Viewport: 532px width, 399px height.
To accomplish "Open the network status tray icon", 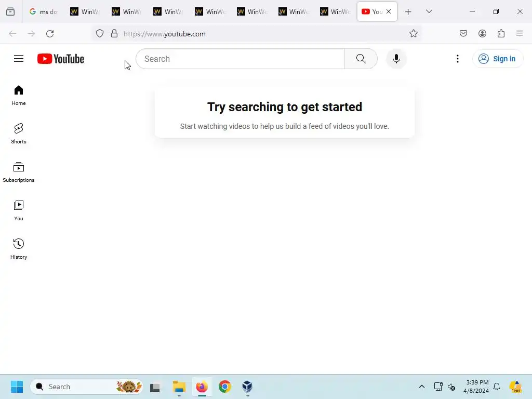I will coord(438,387).
